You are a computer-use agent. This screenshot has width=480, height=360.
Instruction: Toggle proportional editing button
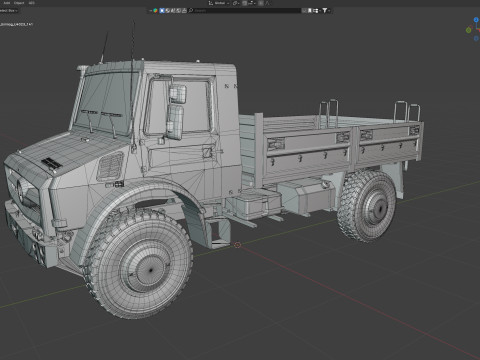coord(261,3)
